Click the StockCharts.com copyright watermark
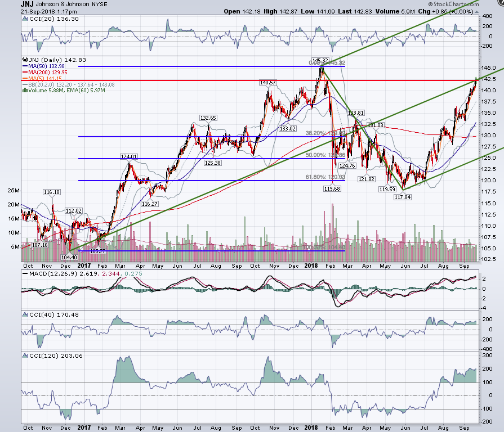Viewport: 504px width, 432px height. click(453, 4)
